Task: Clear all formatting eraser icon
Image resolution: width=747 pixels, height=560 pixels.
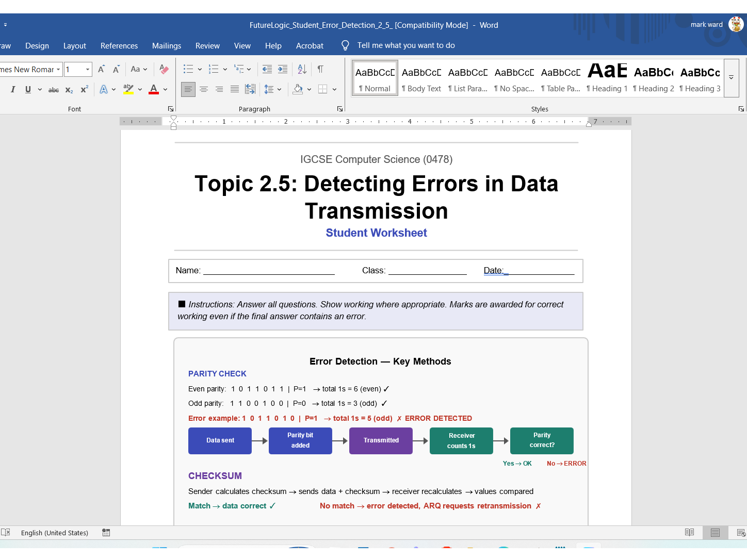Action: point(164,69)
